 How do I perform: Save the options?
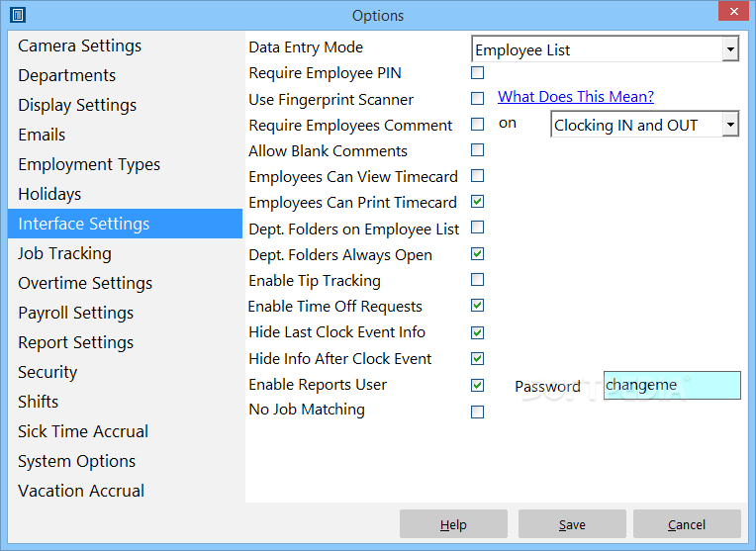572,524
